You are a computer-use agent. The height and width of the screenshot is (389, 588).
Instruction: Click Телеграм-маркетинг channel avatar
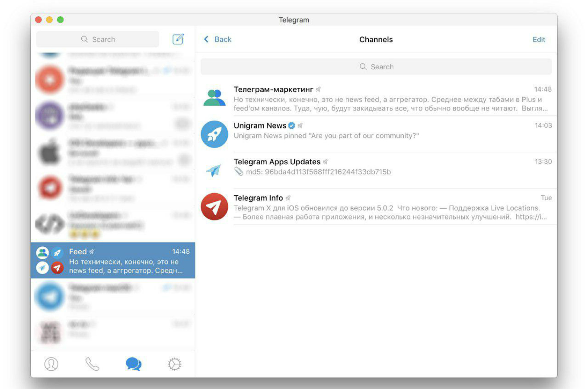pos(214,98)
